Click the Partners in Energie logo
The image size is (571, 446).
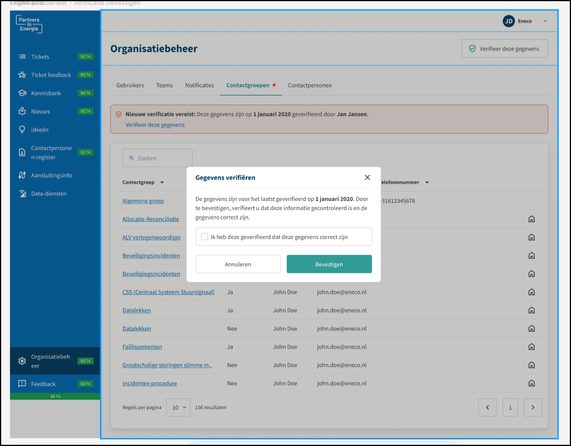(x=29, y=24)
